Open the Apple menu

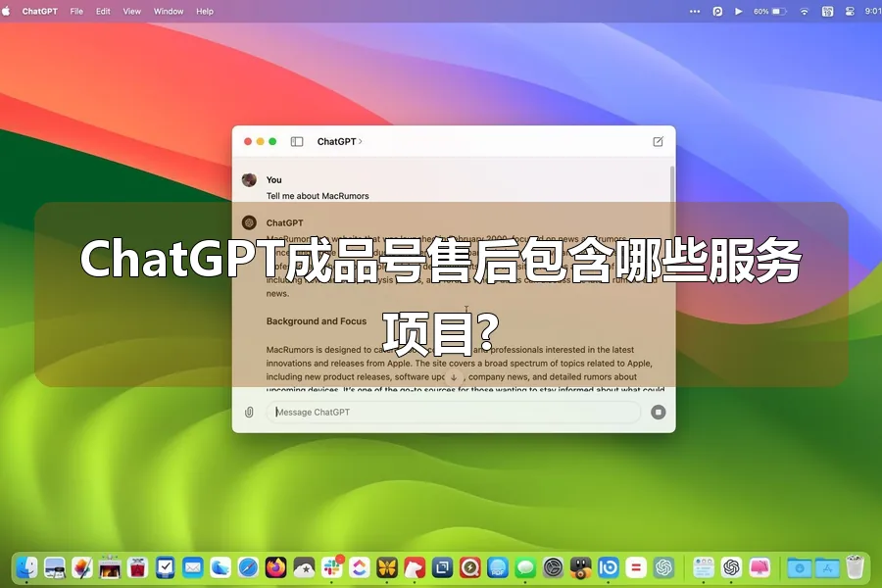pos(6,11)
